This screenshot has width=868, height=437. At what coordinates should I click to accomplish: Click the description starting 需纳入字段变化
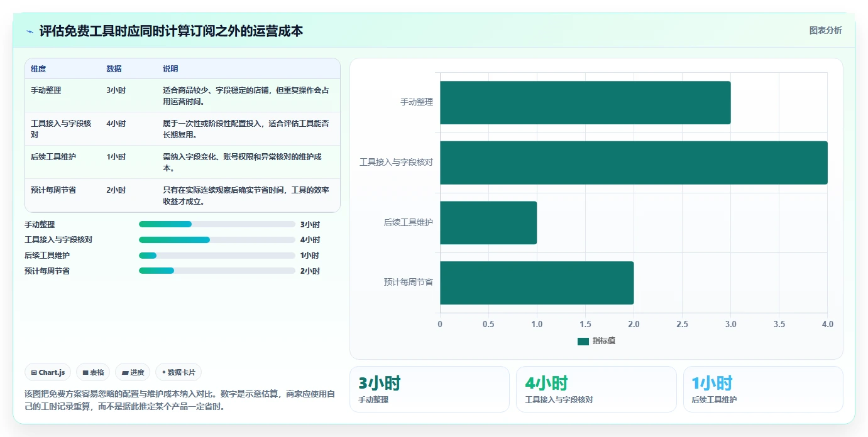[x=242, y=163]
